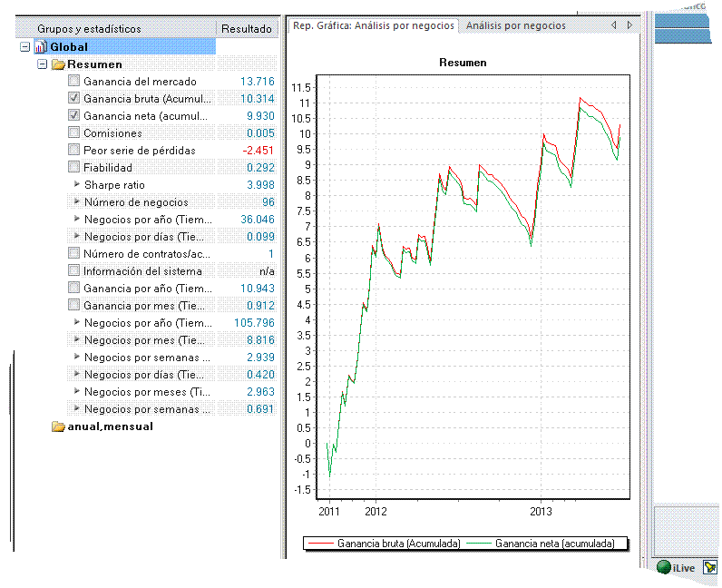
Task: Collapse the Resumen group
Action: pos(42,64)
